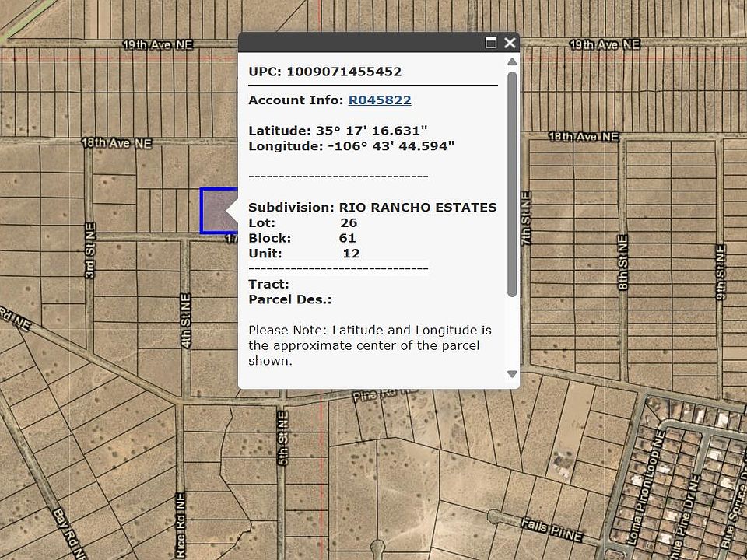Click the Falls Pl NE street label

(552, 530)
